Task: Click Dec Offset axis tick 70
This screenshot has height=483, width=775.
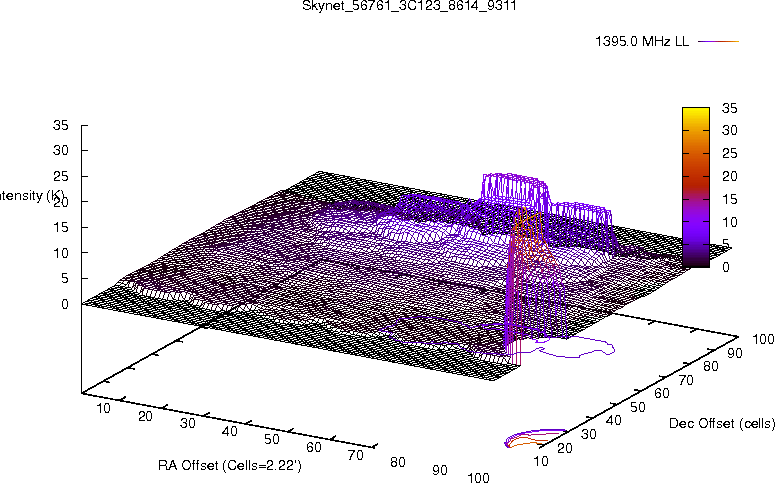Action: coord(686,380)
